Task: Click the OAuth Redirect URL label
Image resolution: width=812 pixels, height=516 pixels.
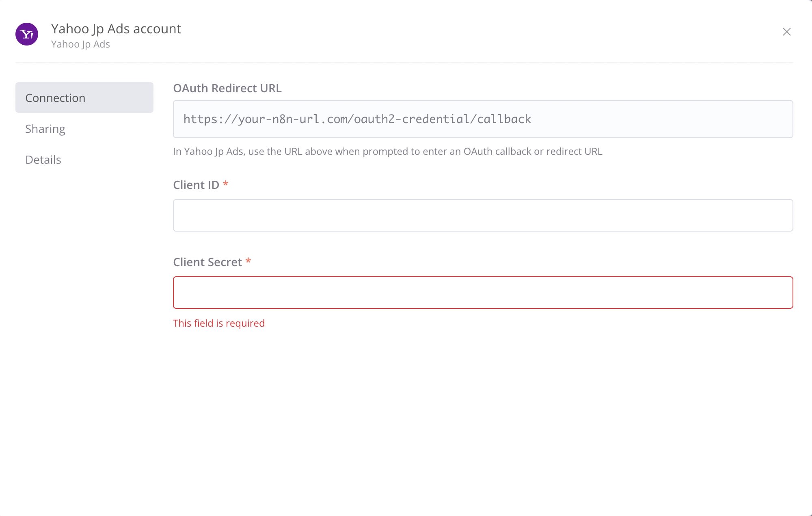Action: pos(227,88)
